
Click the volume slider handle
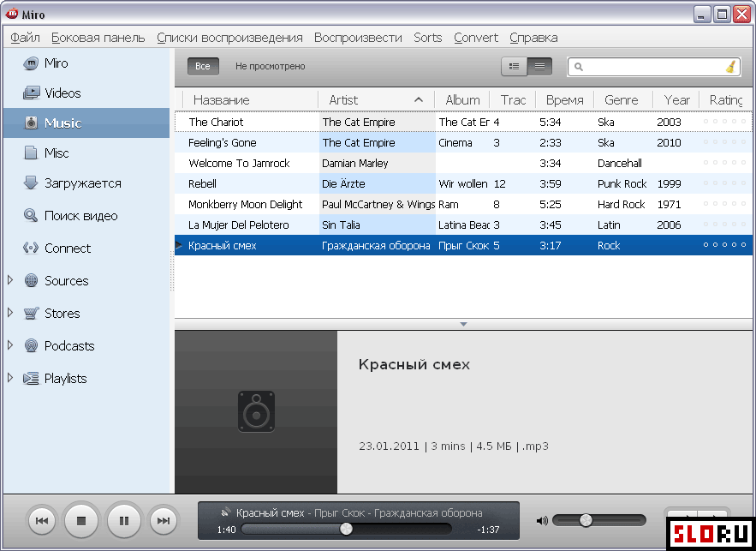coord(586,520)
